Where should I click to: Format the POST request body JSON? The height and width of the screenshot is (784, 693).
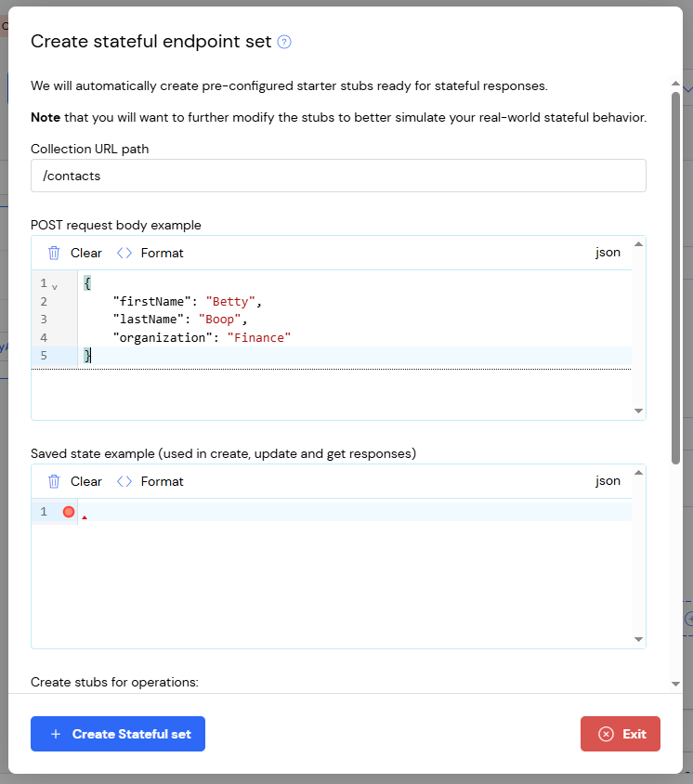click(150, 253)
